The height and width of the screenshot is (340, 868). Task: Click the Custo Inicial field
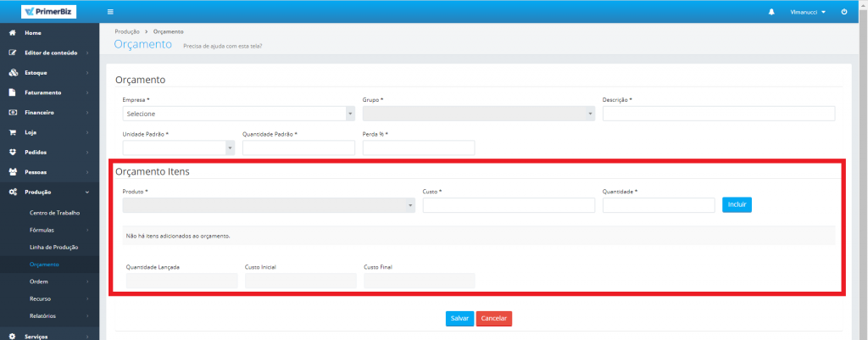tap(301, 281)
